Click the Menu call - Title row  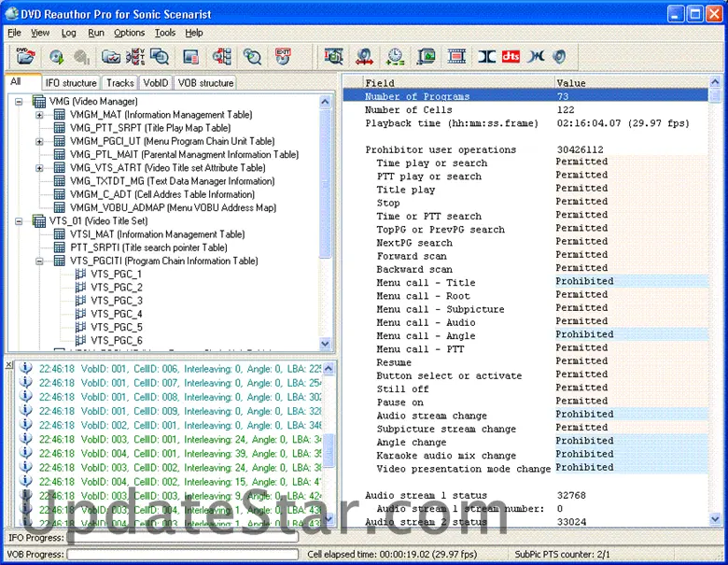click(x=525, y=282)
